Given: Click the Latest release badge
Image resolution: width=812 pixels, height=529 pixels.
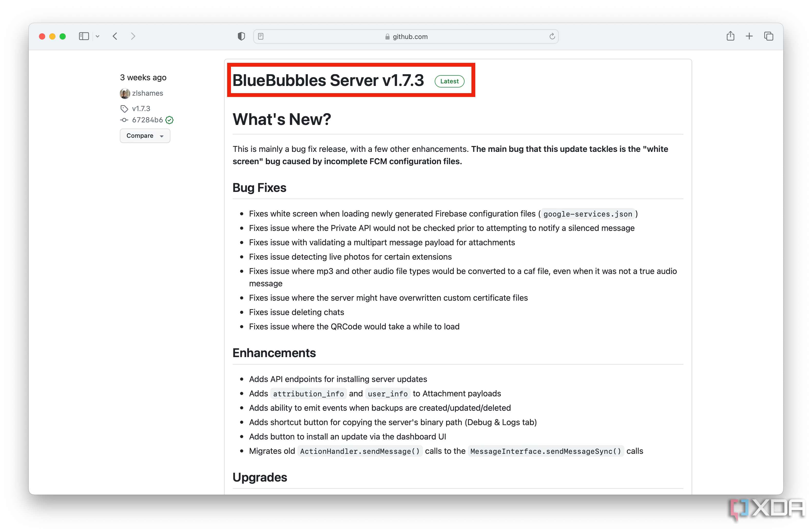Looking at the screenshot, I should (449, 81).
